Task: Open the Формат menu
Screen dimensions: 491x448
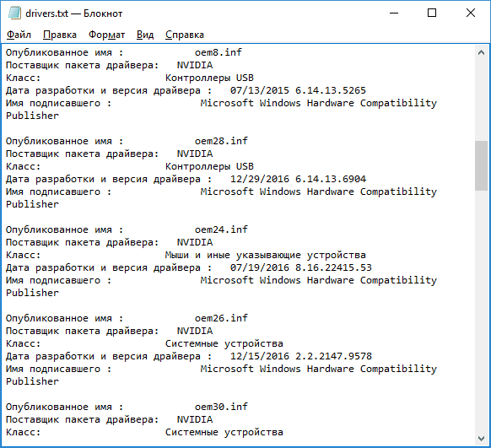Action: (x=106, y=35)
